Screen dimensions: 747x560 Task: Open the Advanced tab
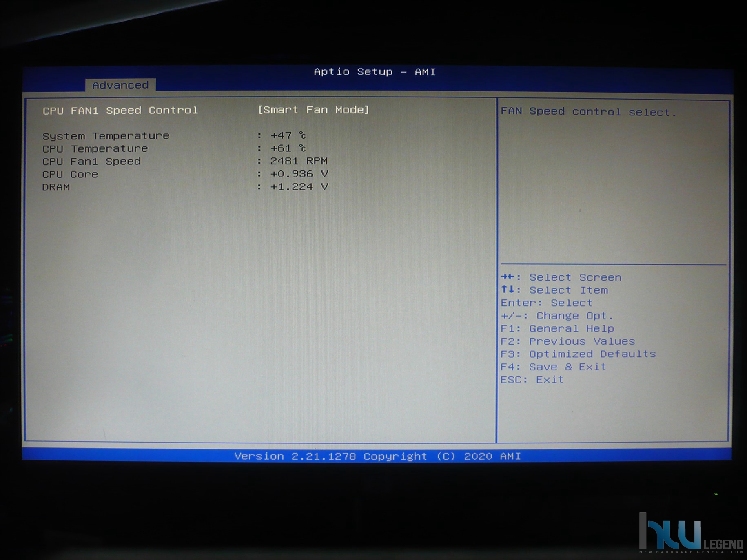point(120,85)
